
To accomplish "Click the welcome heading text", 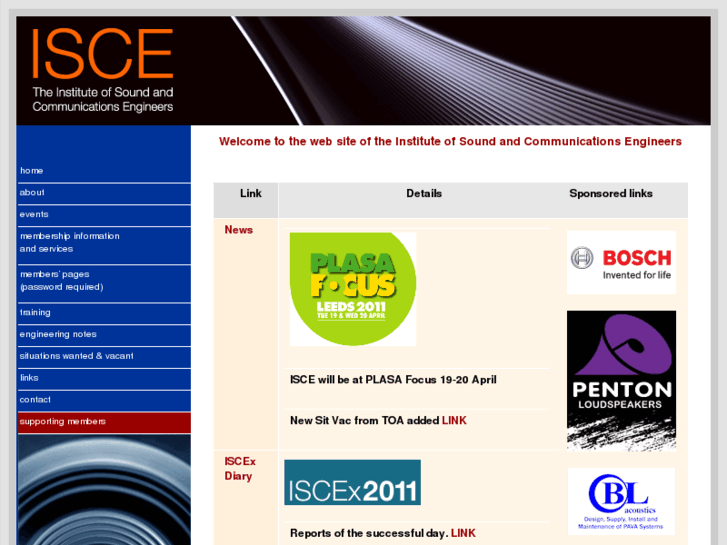I will (450, 141).
